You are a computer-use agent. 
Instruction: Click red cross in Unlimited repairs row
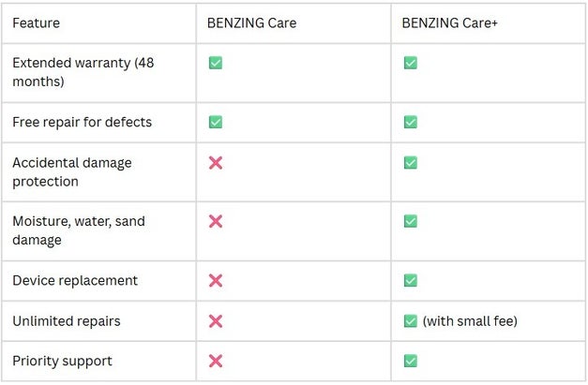click(x=216, y=321)
